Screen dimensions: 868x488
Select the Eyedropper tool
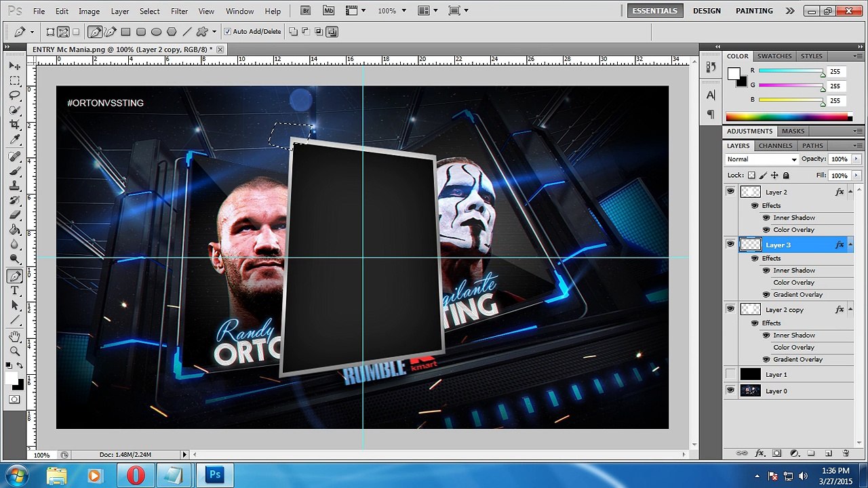pos(14,140)
